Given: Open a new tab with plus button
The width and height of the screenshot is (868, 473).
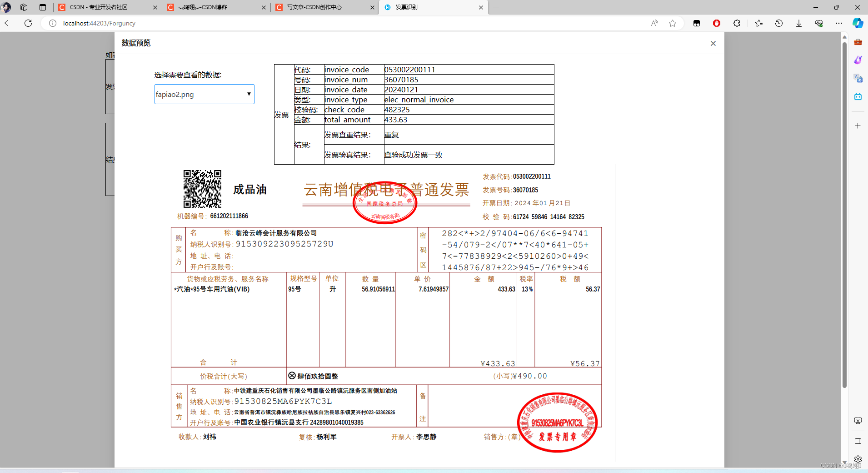Looking at the screenshot, I should (496, 7).
